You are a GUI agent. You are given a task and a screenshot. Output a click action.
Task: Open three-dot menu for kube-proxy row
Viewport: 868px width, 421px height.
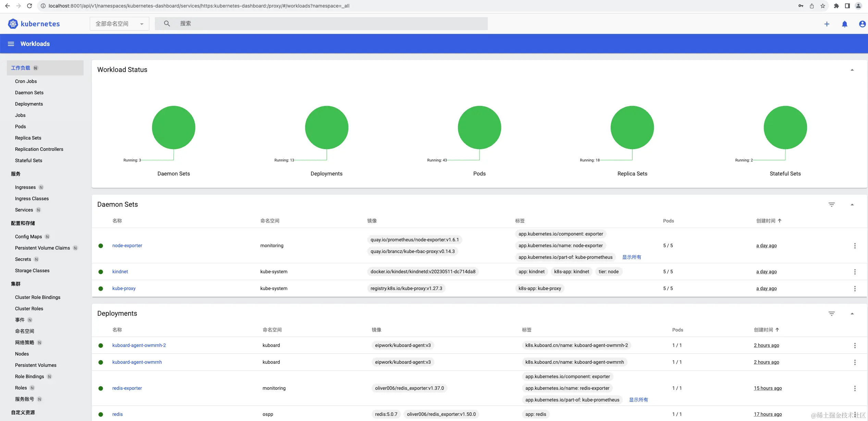pyautogui.click(x=855, y=289)
